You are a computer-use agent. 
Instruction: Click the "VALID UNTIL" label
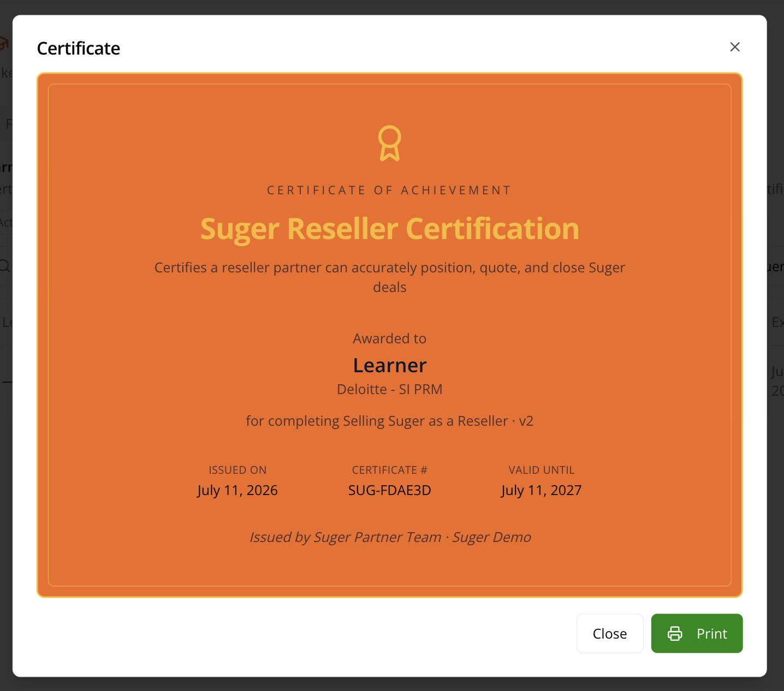tap(542, 470)
